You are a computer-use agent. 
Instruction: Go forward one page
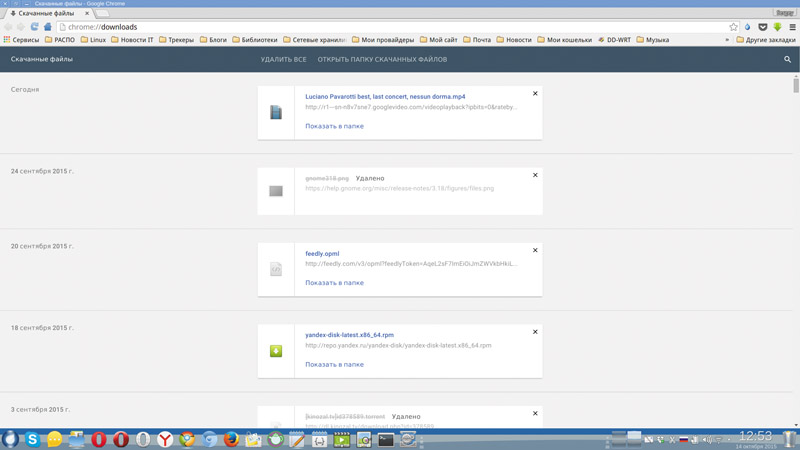click(x=21, y=27)
